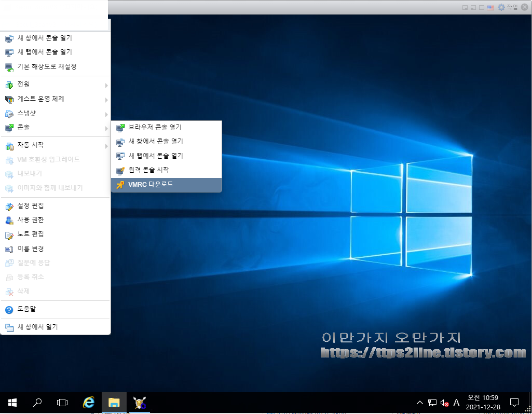Open the 작업 gear actions menu
This screenshot has width=532, height=414.
click(508, 7)
